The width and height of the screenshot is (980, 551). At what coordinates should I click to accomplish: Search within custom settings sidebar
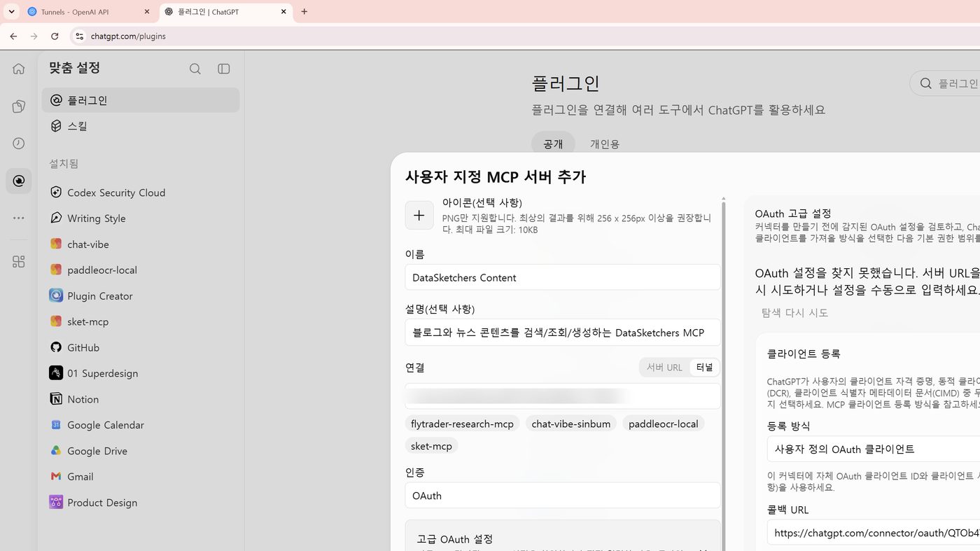click(x=195, y=69)
